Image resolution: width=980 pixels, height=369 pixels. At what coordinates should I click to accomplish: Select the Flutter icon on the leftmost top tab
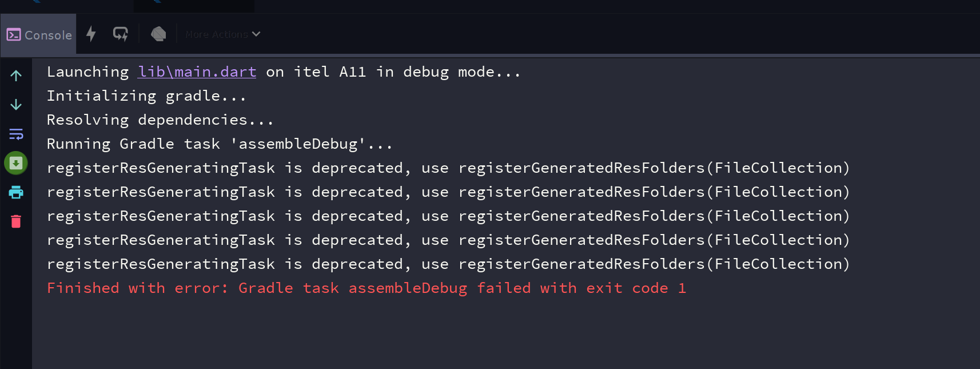35,5
